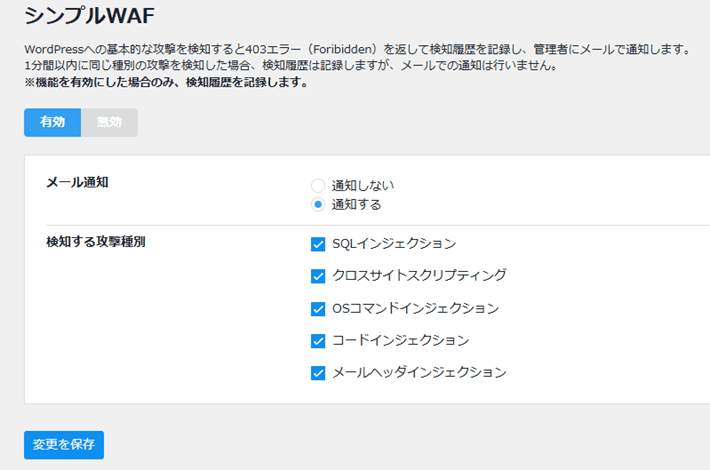710x470 pixels.
Task: Click the OSコマンドインジェクション label text
Action: click(415, 308)
